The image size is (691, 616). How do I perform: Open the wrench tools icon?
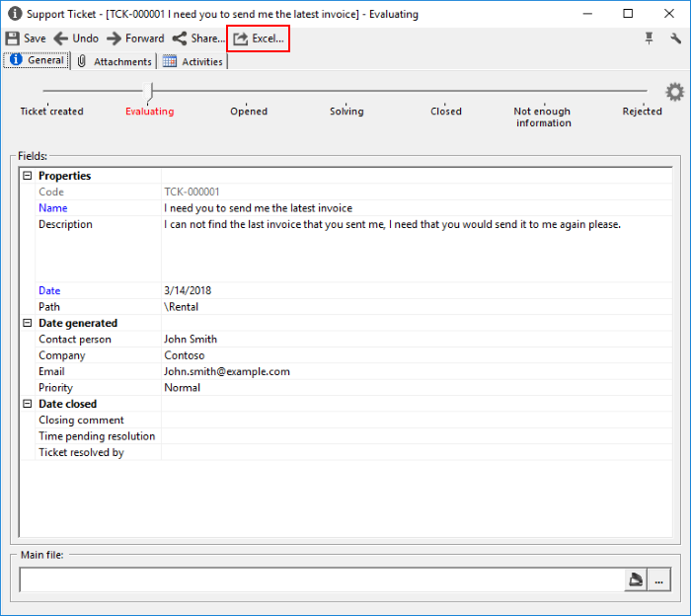coord(675,38)
